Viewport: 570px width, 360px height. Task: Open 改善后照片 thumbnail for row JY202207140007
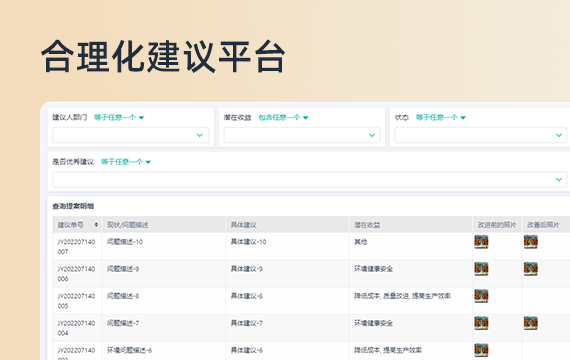click(x=530, y=242)
